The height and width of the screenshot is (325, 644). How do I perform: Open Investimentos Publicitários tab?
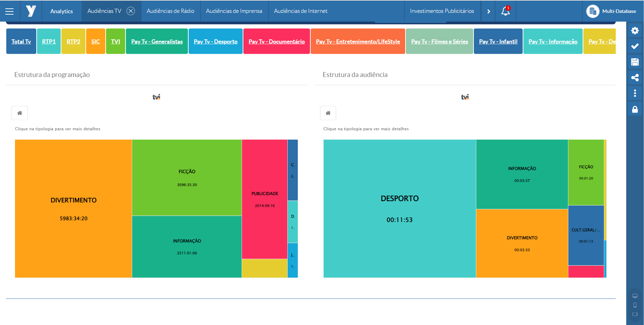coord(442,11)
